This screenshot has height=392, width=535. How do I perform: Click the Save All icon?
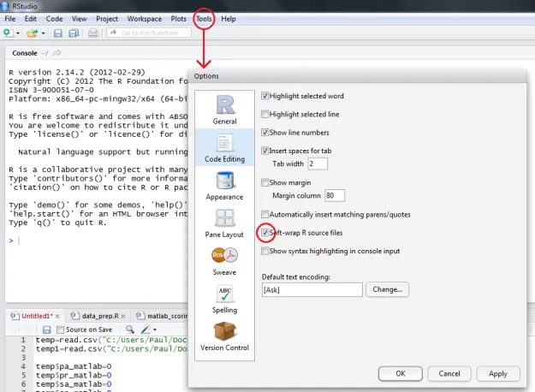(74, 33)
